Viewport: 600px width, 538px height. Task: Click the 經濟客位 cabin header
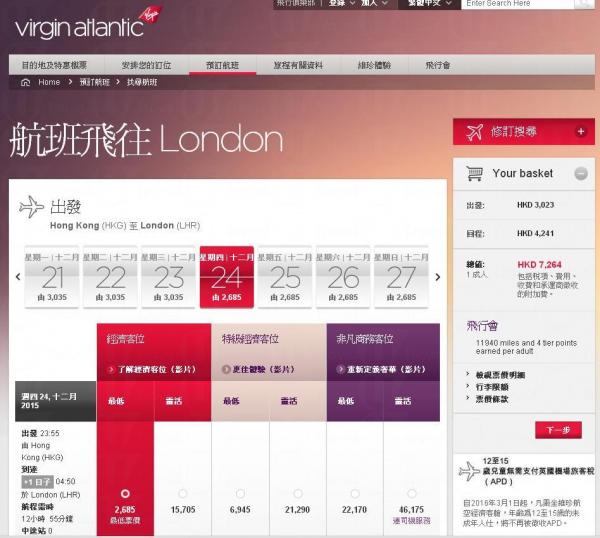[126, 339]
